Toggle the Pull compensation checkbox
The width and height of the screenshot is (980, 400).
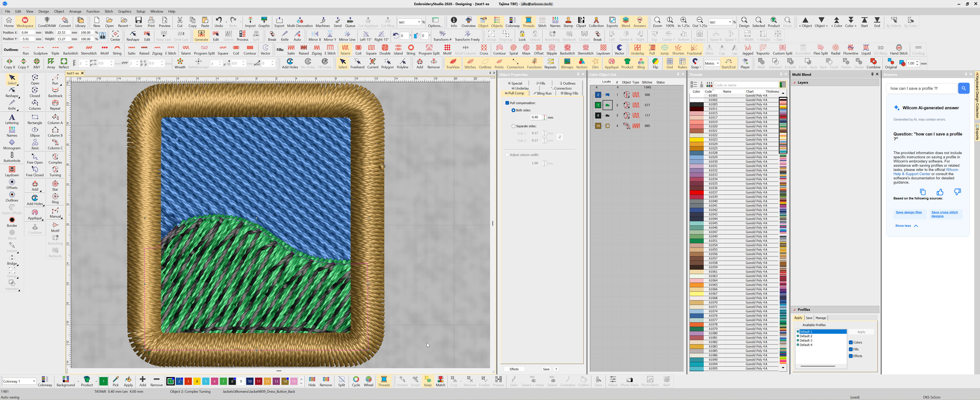pos(507,103)
